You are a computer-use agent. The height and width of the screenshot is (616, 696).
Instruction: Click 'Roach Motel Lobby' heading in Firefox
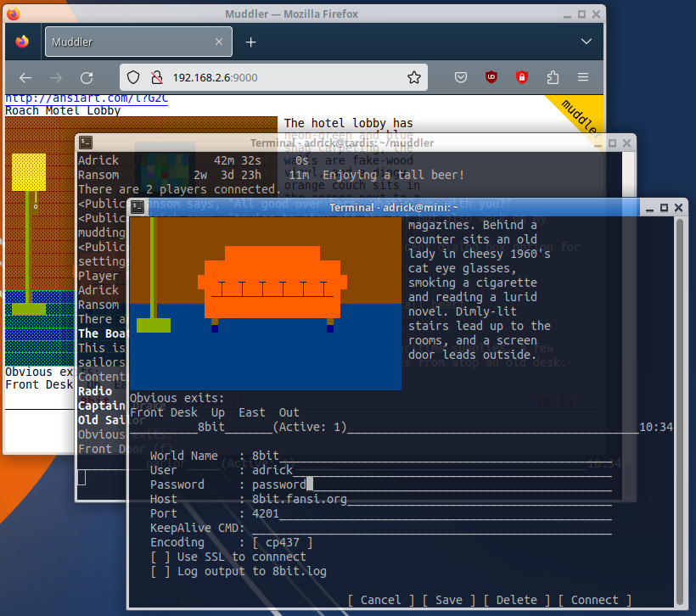pyautogui.click(x=63, y=110)
